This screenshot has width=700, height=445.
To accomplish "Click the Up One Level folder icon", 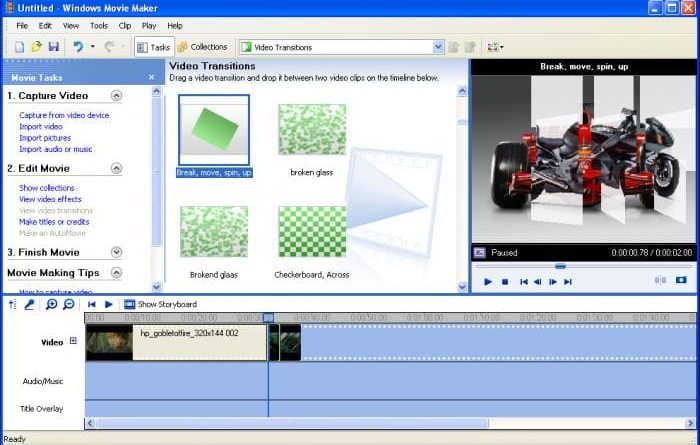I will point(454,47).
